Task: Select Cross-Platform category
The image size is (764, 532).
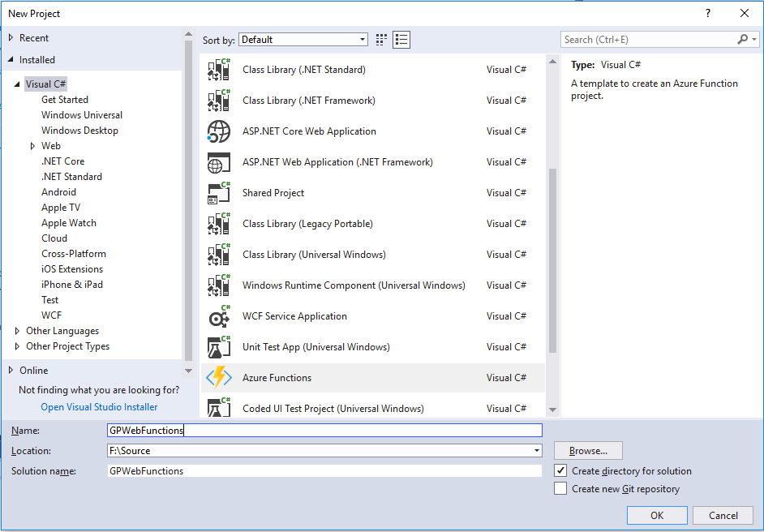Action: [74, 254]
